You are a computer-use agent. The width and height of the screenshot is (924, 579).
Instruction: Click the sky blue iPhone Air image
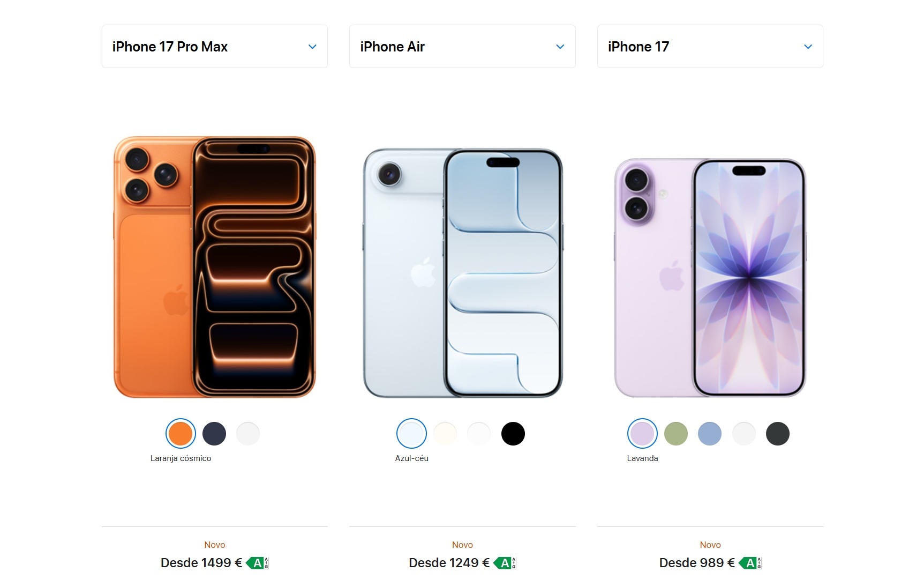pos(463,273)
